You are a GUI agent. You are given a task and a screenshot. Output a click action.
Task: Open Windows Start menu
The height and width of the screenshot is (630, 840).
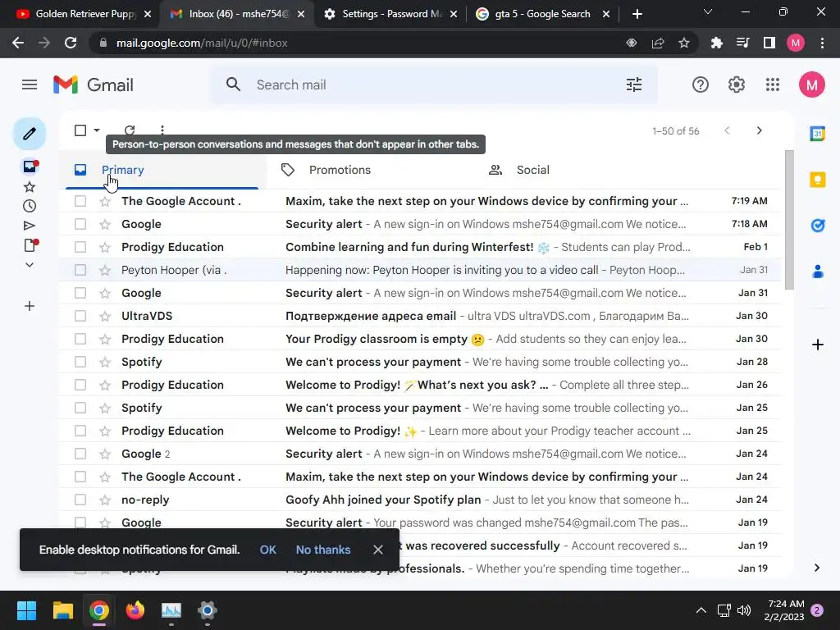[x=26, y=610]
